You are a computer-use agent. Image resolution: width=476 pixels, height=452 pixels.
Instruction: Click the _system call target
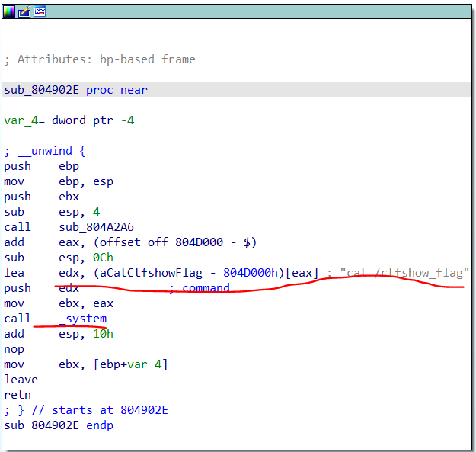coord(82,319)
